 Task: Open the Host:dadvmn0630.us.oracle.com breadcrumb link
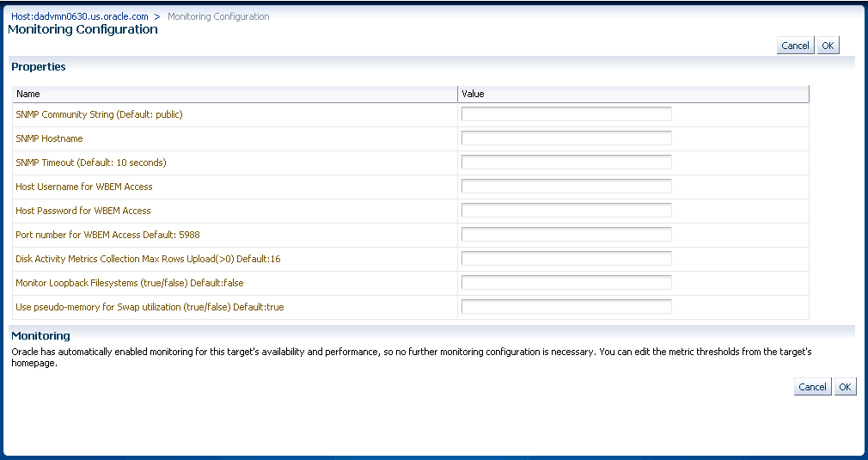click(x=79, y=16)
